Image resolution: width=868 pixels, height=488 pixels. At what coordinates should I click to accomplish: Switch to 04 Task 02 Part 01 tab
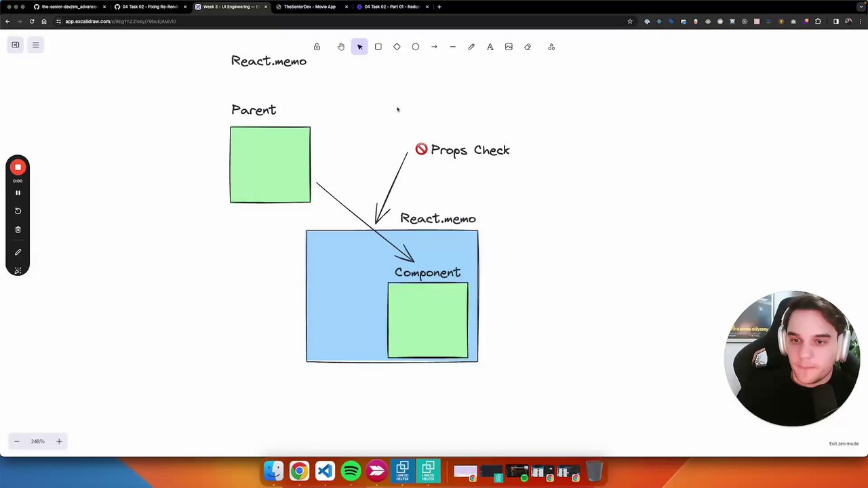pyautogui.click(x=392, y=7)
